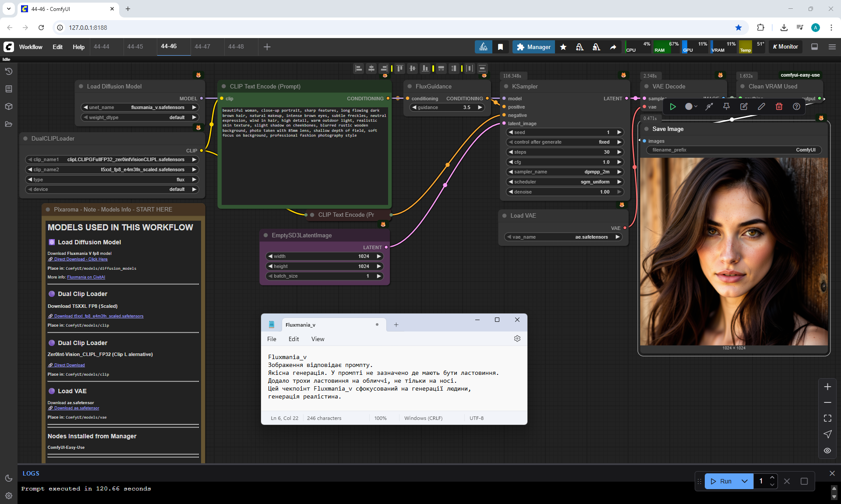841x504 pixels.
Task: Click the share arrow icon in top bar
Action: pos(613,47)
